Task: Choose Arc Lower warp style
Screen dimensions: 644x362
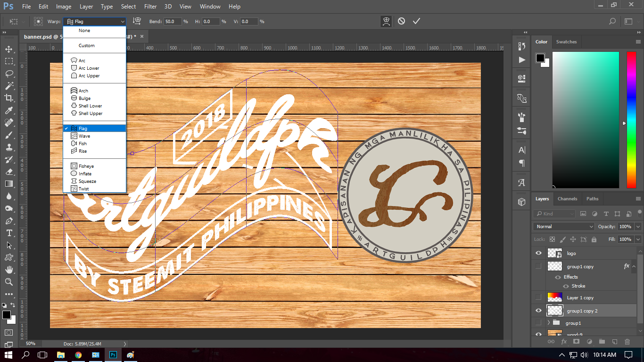Action: [95, 68]
